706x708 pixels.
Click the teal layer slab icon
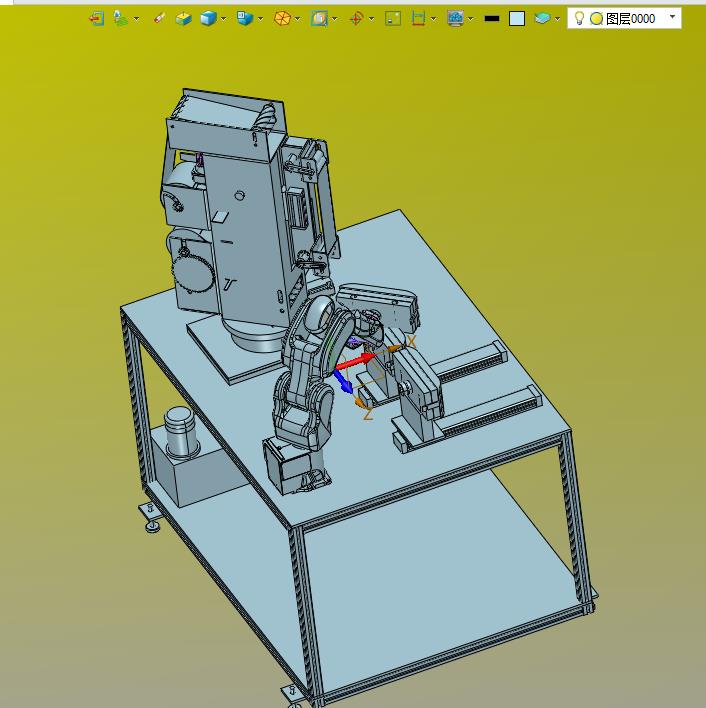(542, 19)
